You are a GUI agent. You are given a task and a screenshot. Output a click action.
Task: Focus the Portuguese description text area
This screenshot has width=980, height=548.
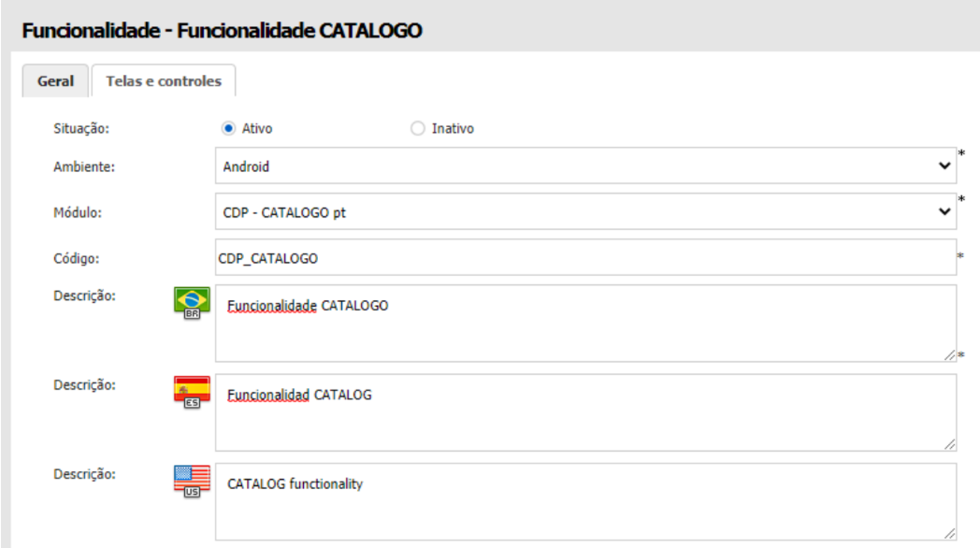pyautogui.click(x=584, y=323)
